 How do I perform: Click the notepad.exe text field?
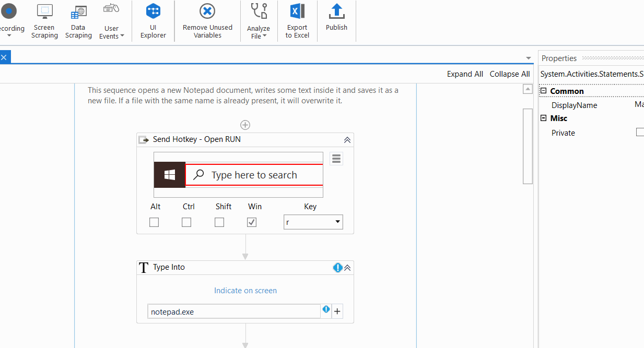233,312
